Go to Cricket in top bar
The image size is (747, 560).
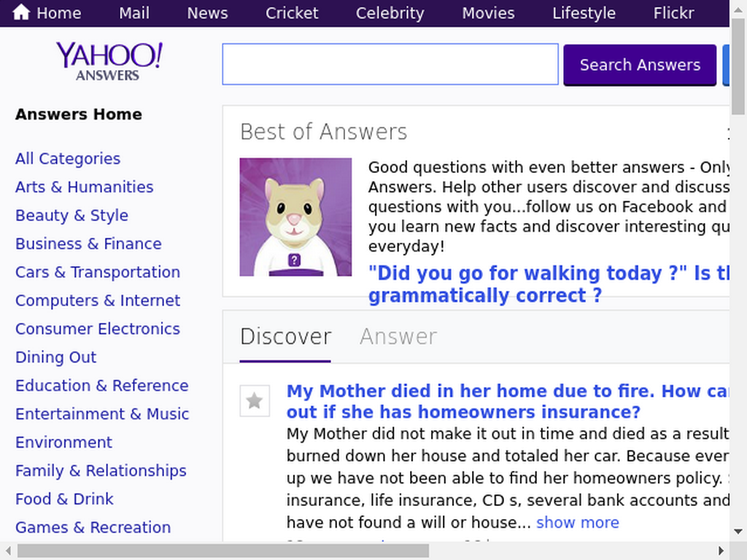point(292,13)
